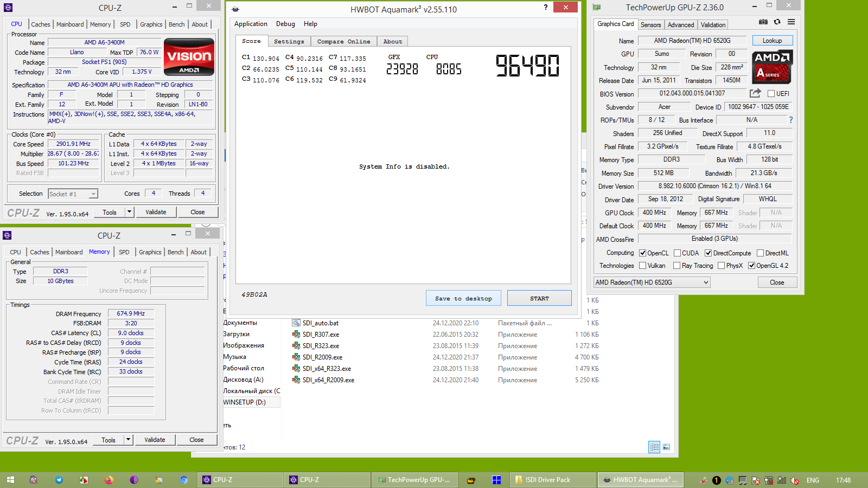868x488 pixels.
Task: Select WINSETUP (D:) in Explorer sidebar
Action: point(252,402)
